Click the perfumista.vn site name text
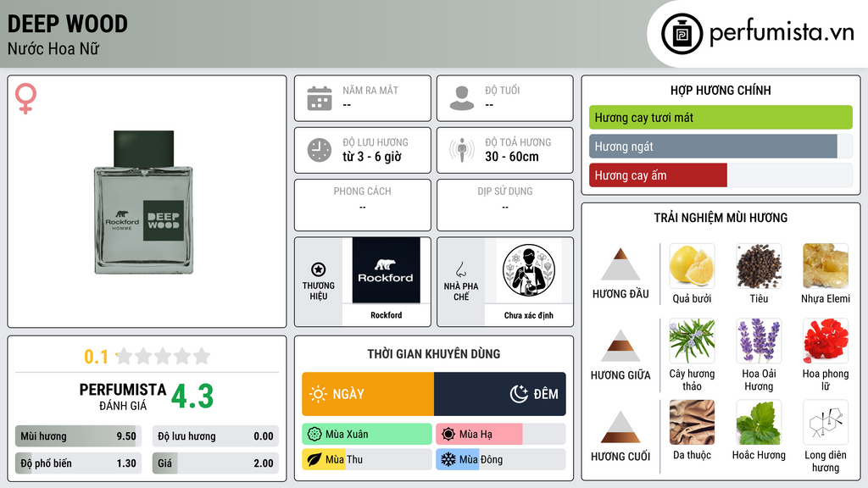 click(782, 33)
